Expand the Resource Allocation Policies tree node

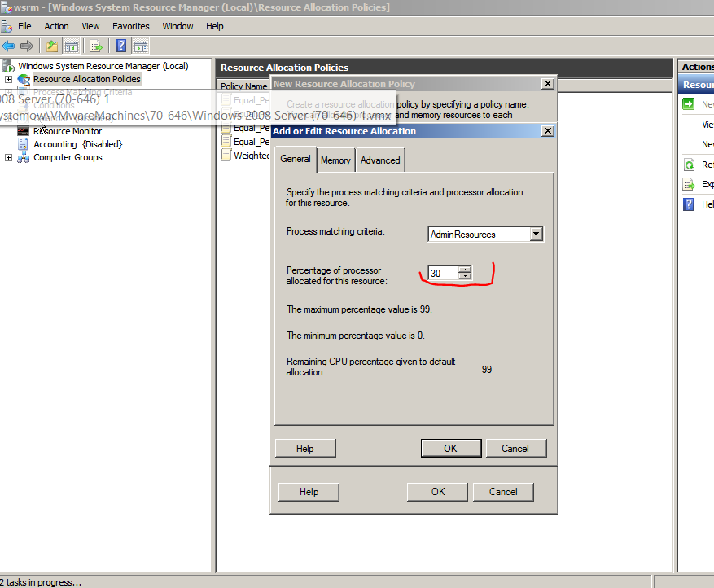pos(8,79)
